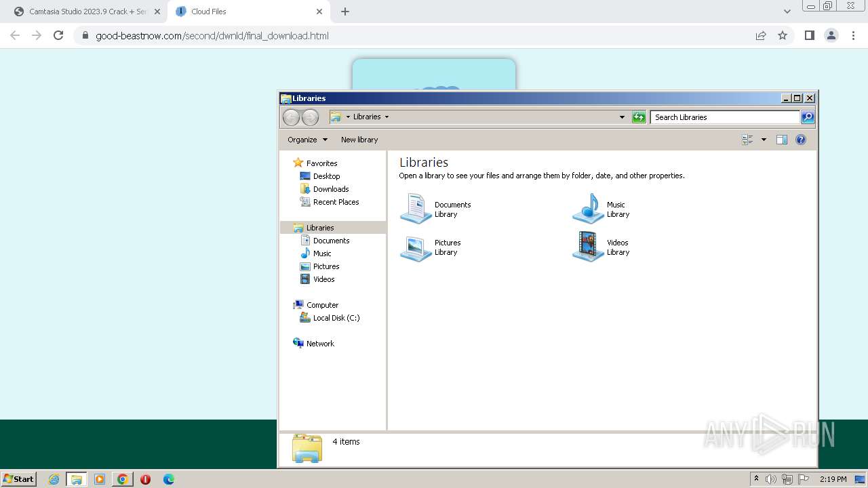Open Chrome tab search chevron

click(x=787, y=12)
